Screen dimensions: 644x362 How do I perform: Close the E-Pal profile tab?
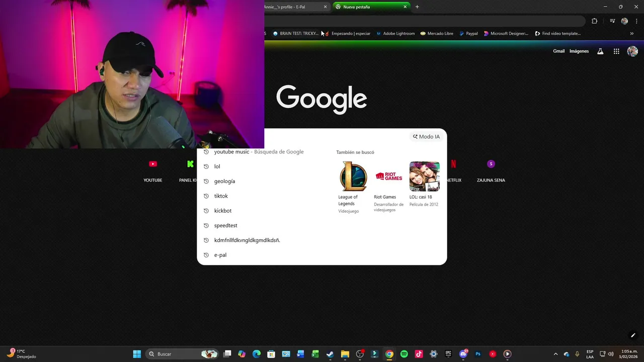point(325,7)
